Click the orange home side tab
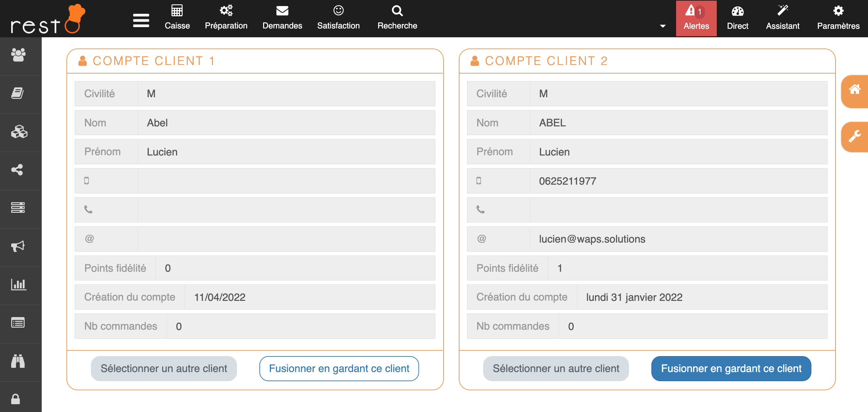Screen dimensions: 868x412 coord(854,90)
